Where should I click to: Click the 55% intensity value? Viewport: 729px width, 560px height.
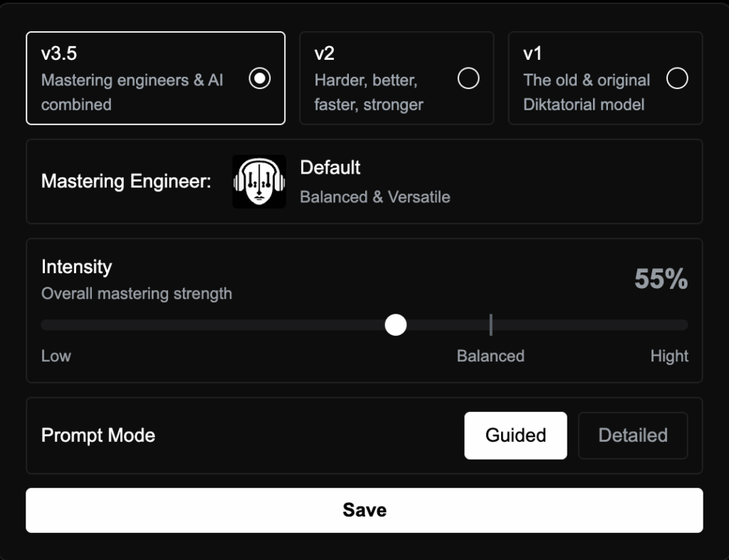[661, 280]
